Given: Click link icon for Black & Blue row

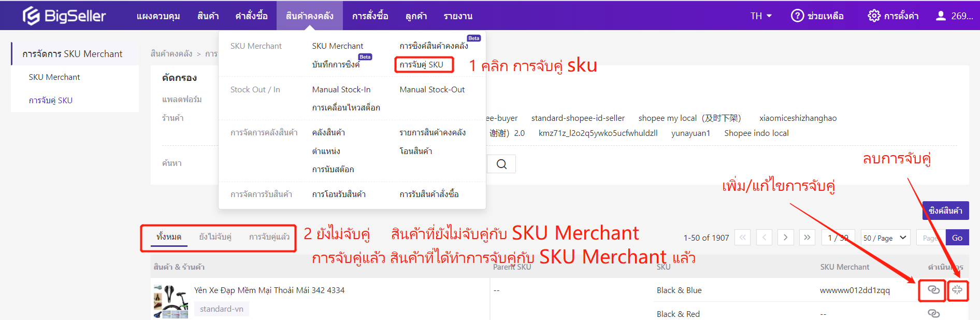Looking at the screenshot, I should coord(933,290).
